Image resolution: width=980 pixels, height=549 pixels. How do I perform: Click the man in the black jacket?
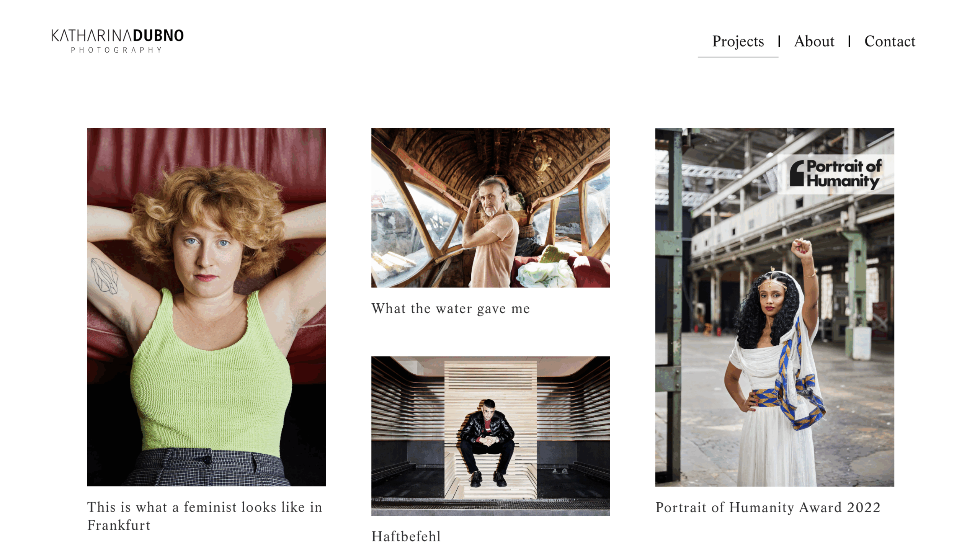[487, 443]
